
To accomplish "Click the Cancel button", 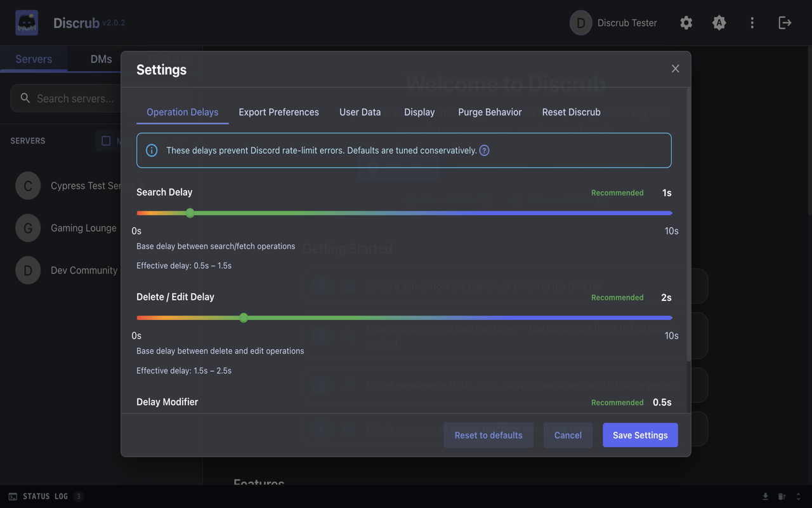I will click(568, 435).
